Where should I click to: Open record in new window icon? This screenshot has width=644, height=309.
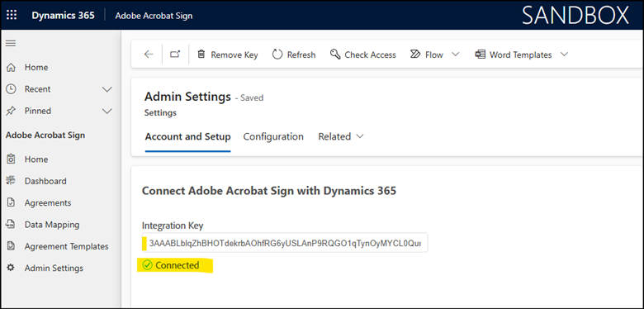click(175, 55)
